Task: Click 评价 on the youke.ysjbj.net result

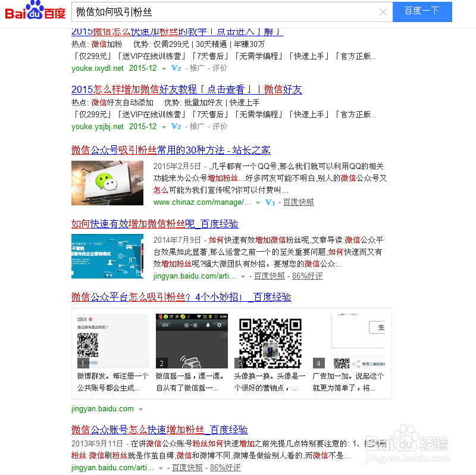Action: tap(220, 126)
